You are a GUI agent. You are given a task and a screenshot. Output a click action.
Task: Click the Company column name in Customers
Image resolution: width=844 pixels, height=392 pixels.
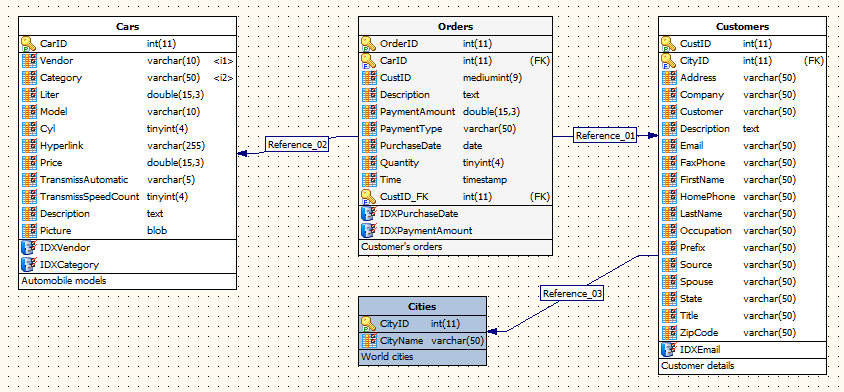point(702,95)
